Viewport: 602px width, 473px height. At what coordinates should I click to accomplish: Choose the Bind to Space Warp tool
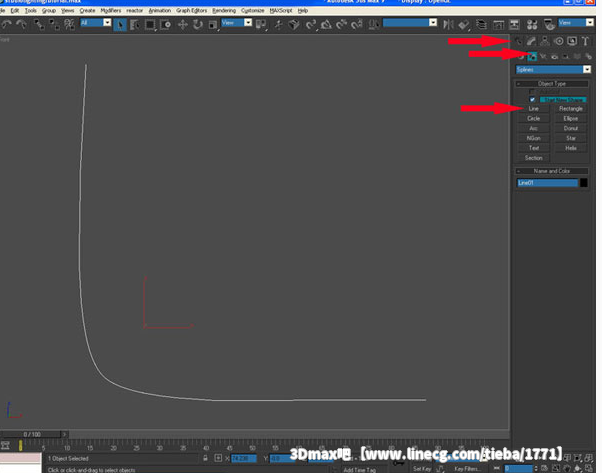tap(69, 25)
